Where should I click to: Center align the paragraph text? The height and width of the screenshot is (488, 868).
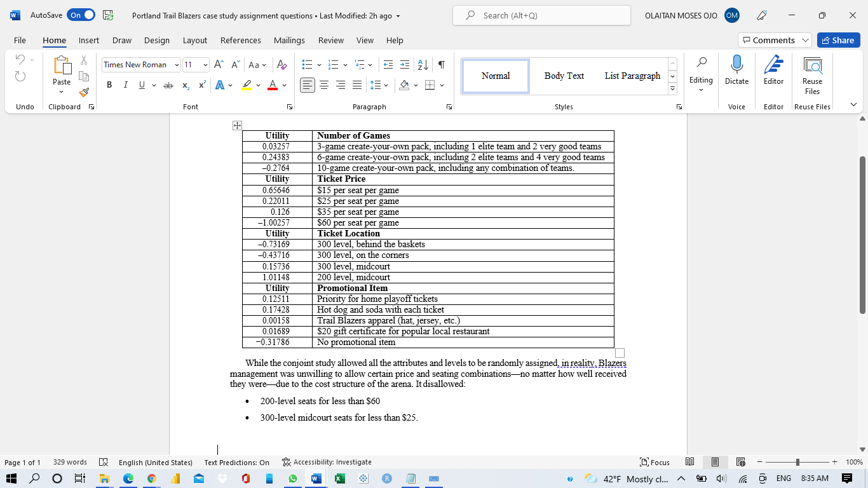[324, 85]
